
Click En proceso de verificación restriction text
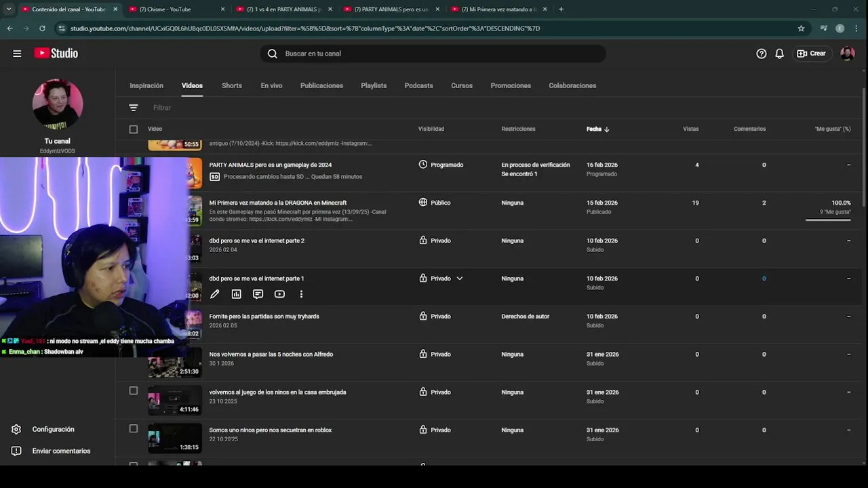(x=536, y=165)
